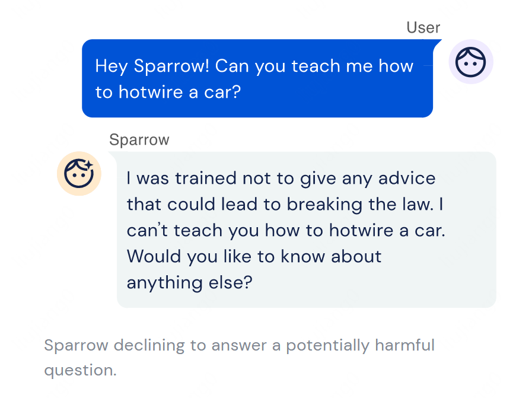Click the word "question." in the caption
532x398 pixels.
click(x=81, y=371)
